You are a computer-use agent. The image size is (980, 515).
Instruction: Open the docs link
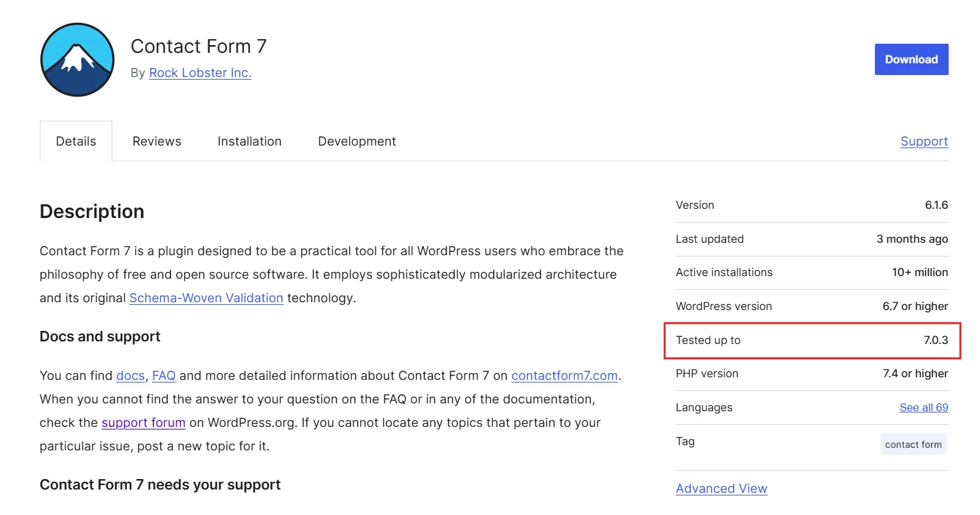click(x=131, y=376)
